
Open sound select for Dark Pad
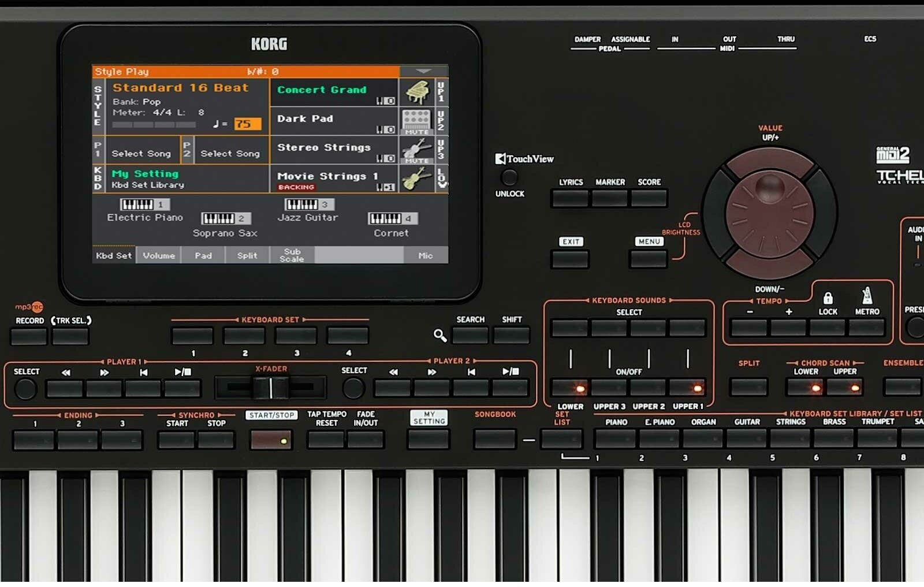click(333, 121)
